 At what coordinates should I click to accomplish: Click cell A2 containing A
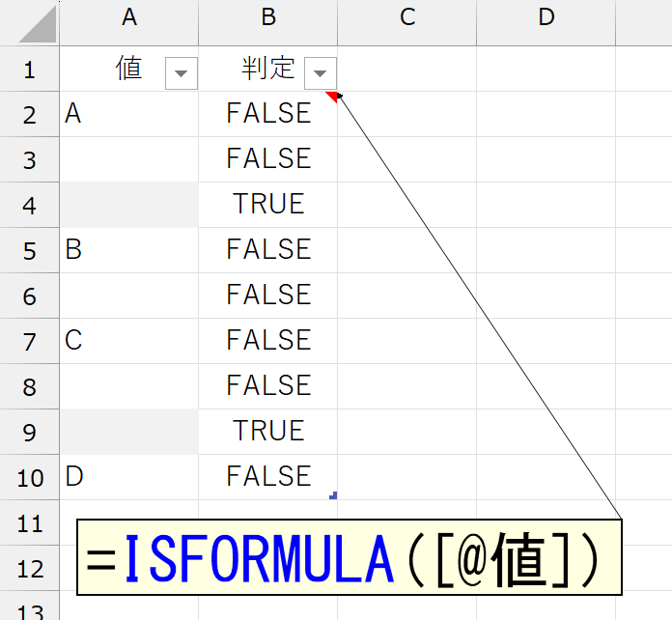[x=129, y=115]
